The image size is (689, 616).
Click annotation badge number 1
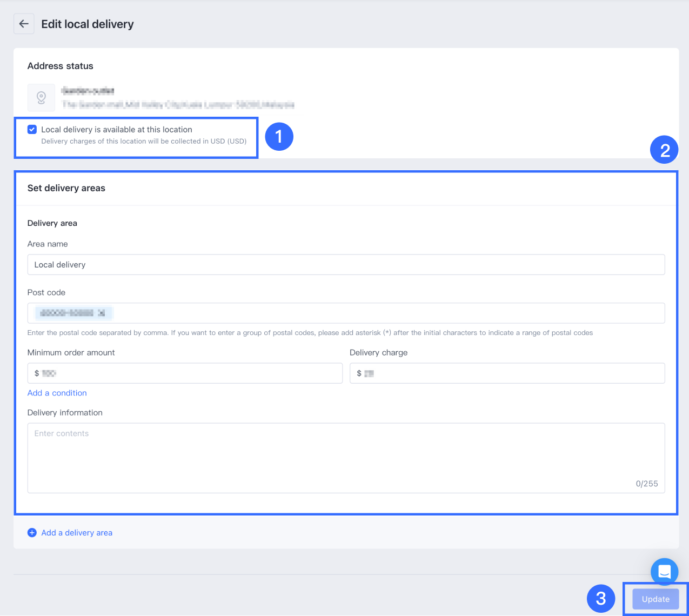click(x=279, y=137)
